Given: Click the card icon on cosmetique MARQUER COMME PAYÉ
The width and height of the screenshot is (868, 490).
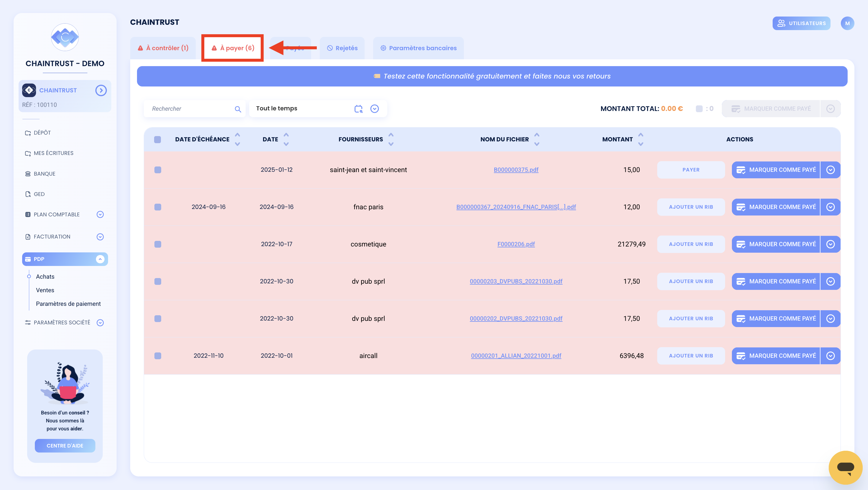Looking at the screenshot, I should (x=741, y=244).
